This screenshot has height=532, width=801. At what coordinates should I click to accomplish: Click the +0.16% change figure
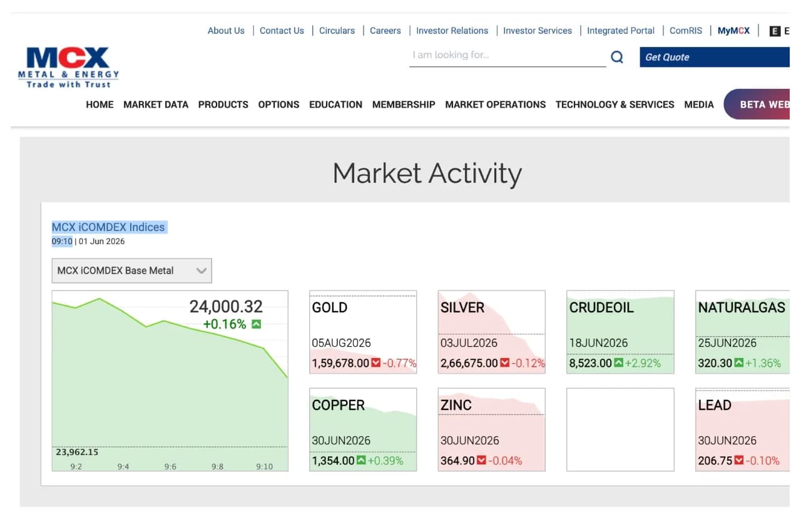tap(225, 324)
